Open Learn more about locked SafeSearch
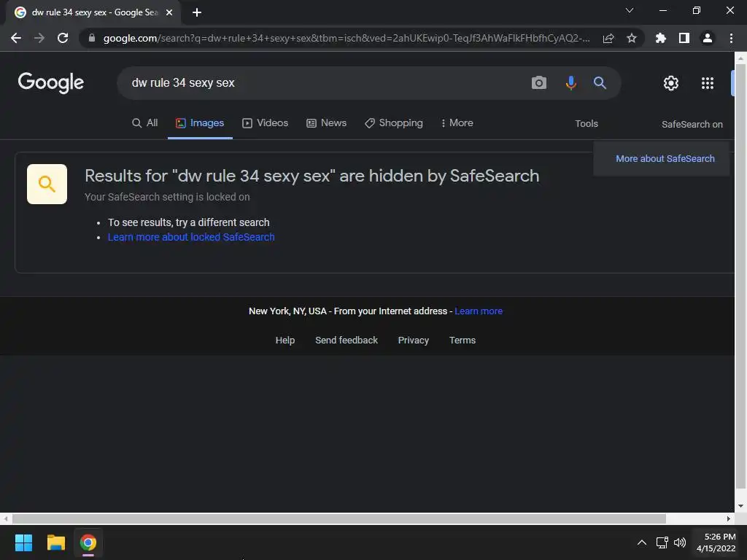 191,237
